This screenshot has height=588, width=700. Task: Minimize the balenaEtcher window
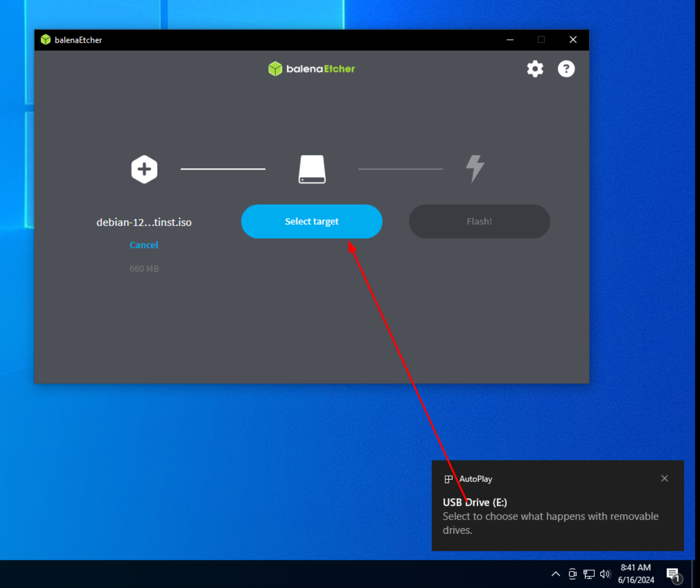tap(510, 40)
